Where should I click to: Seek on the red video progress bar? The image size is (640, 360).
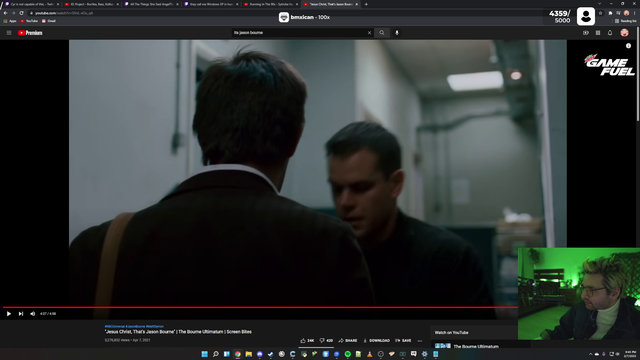coord(260,307)
